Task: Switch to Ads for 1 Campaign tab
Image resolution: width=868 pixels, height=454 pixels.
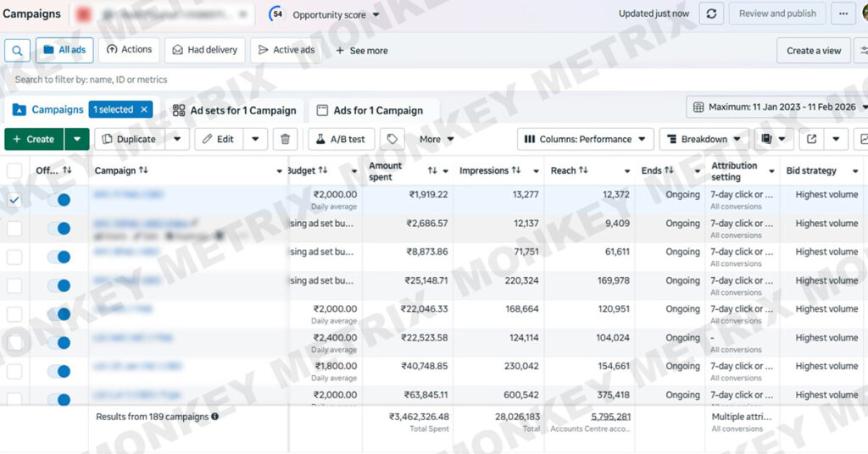Action: pos(370,110)
